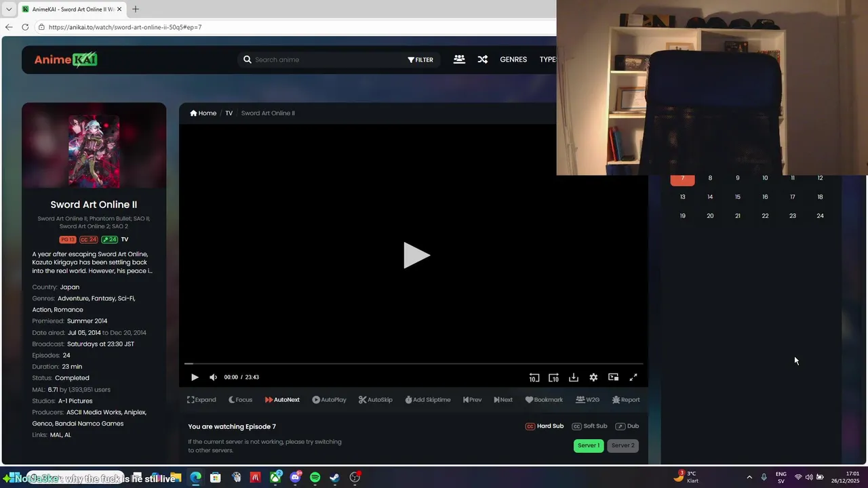Image resolution: width=868 pixels, height=488 pixels.
Task: Rewind 10 seconds in the player
Action: click(x=534, y=378)
